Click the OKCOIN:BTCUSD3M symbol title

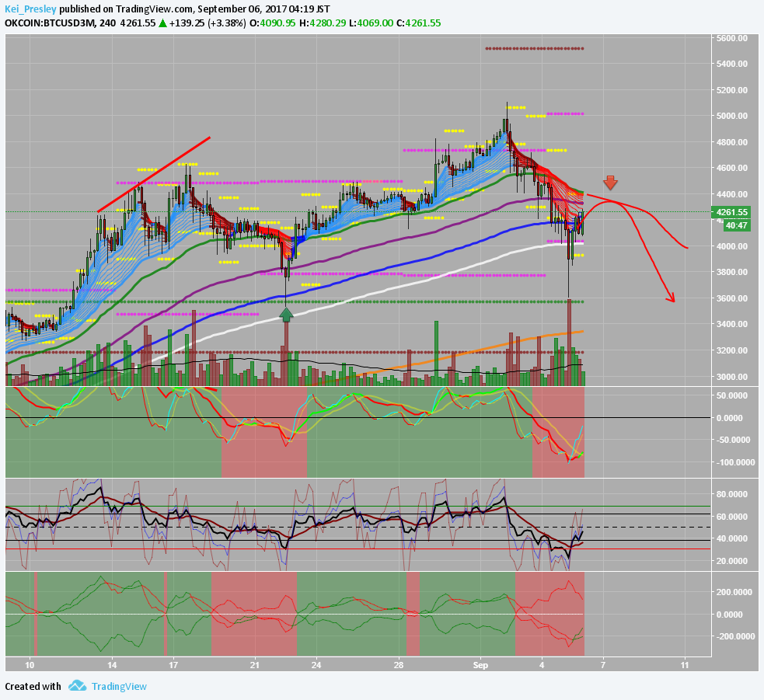click(50, 23)
